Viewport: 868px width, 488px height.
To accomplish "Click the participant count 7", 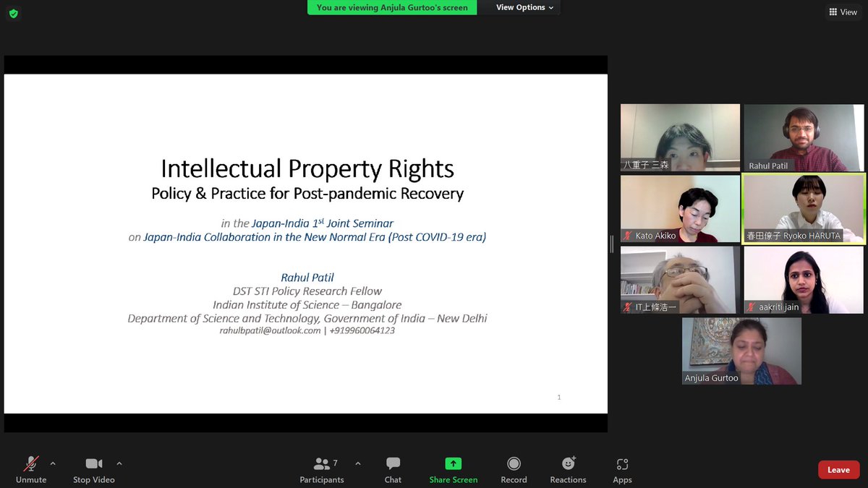I will pos(336,463).
